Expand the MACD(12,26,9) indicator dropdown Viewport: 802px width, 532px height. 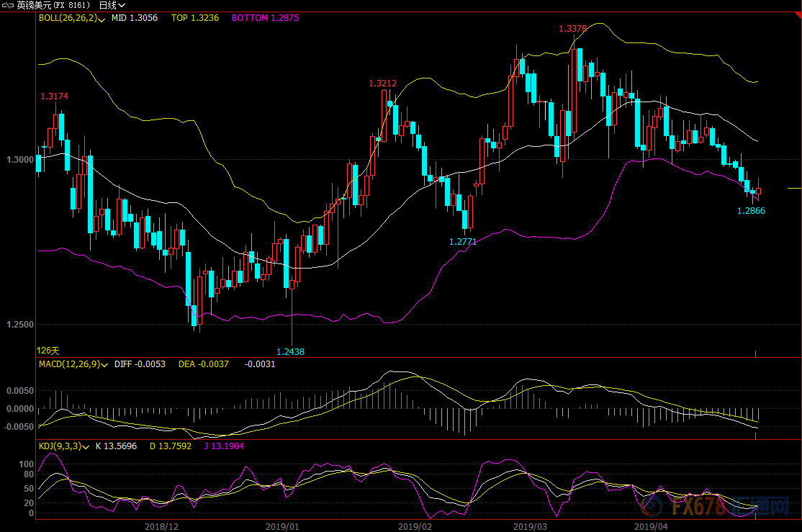coord(104,365)
